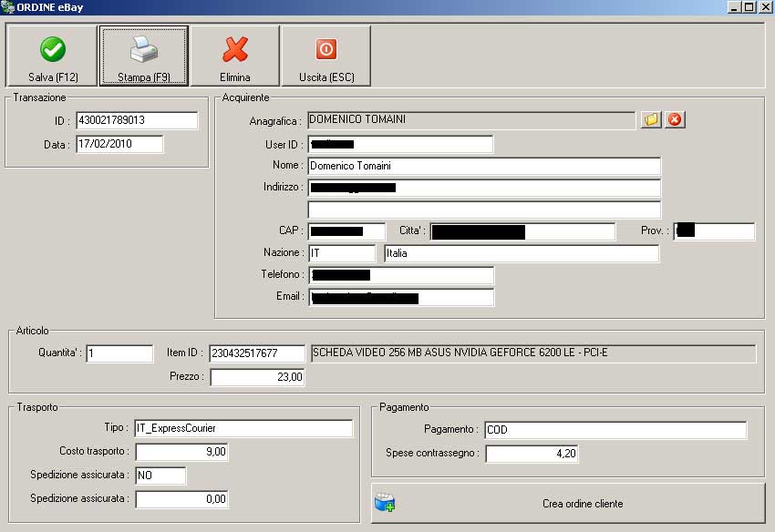Click the Nome field Domenico Tomaini

tap(484, 166)
